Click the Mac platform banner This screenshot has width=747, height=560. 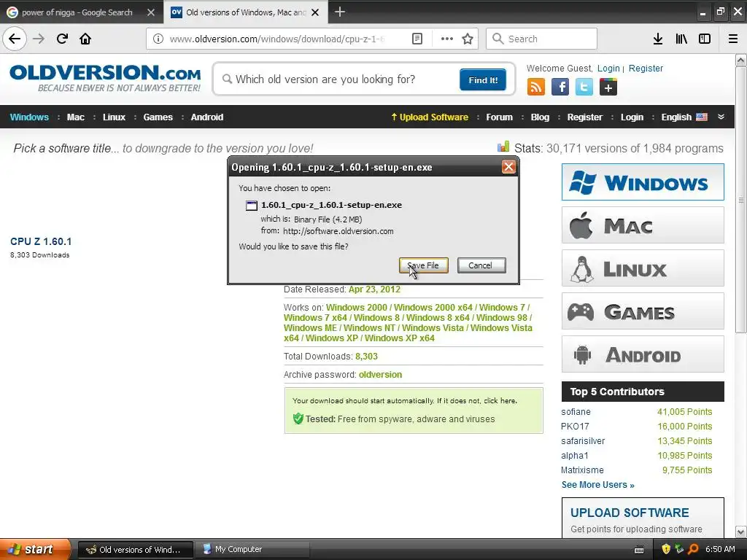pos(643,225)
